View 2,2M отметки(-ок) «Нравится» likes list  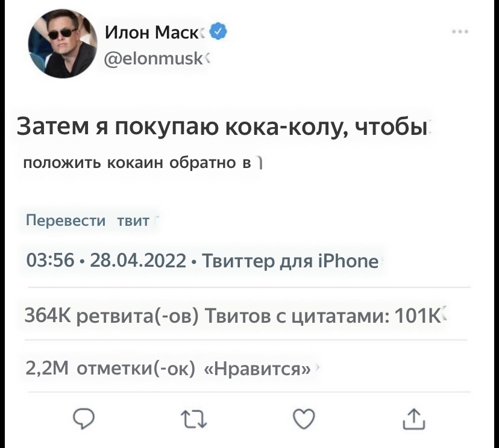169,367
